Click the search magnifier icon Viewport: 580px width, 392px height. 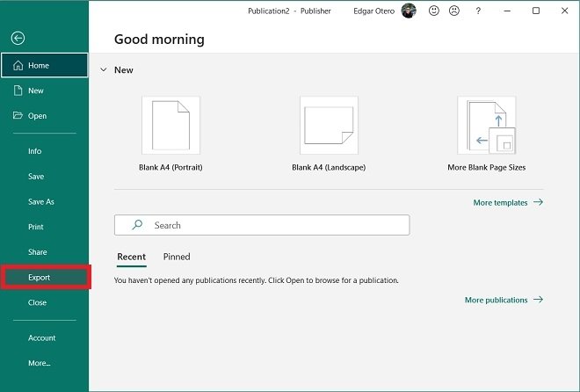point(137,225)
